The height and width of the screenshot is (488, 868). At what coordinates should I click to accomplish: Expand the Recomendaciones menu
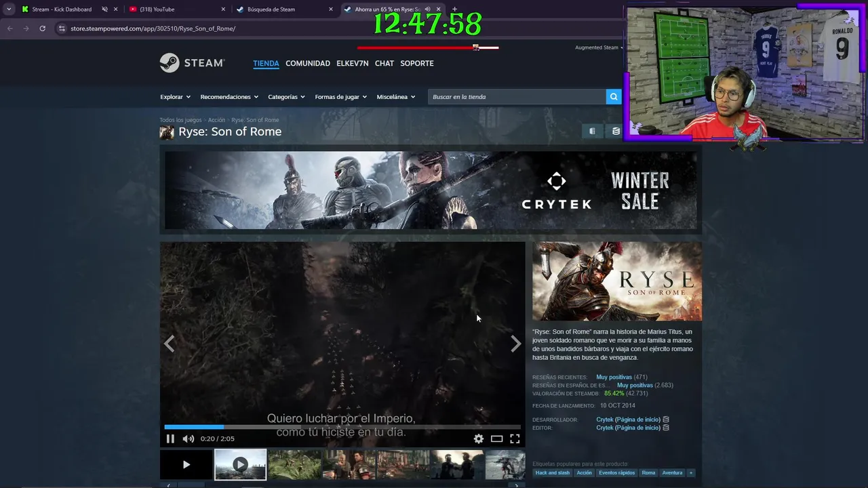pos(229,97)
